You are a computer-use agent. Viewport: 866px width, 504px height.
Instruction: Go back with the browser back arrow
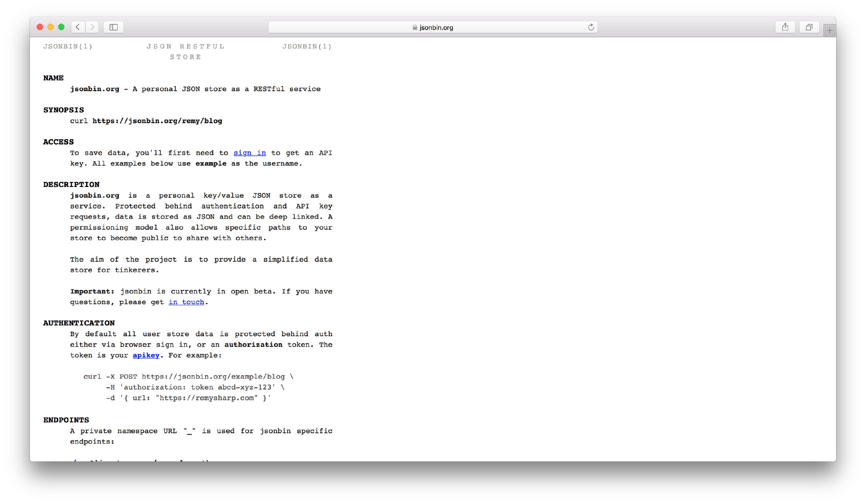point(78,27)
